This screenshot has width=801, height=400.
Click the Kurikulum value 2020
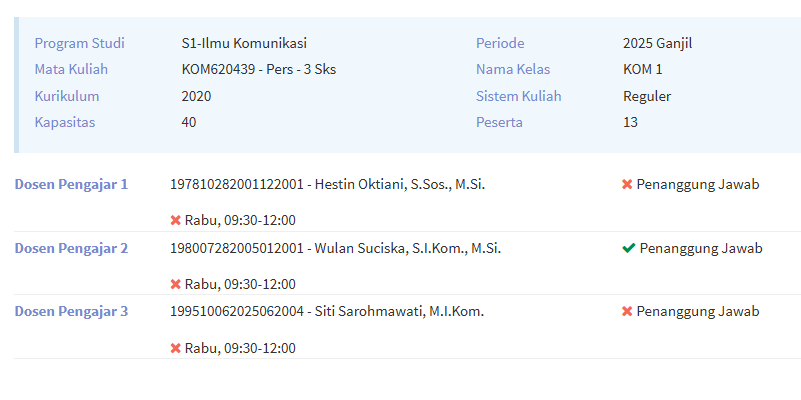[196, 96]
